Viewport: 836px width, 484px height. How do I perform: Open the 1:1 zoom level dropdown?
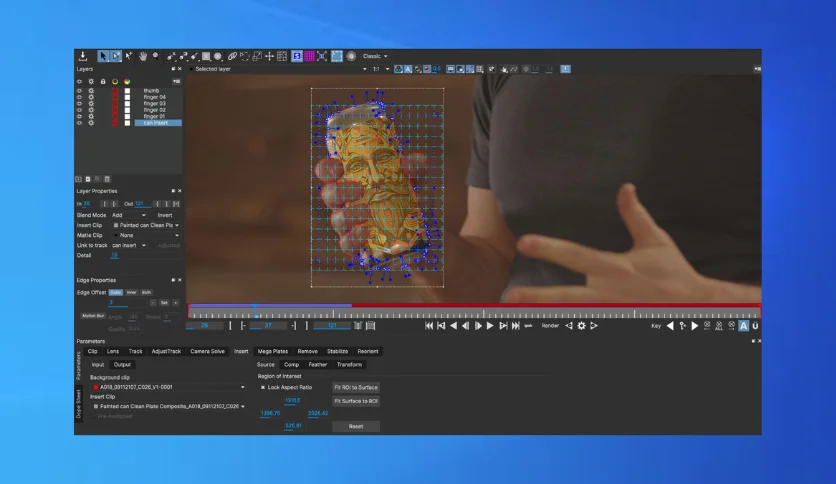(x=381, y=69)
